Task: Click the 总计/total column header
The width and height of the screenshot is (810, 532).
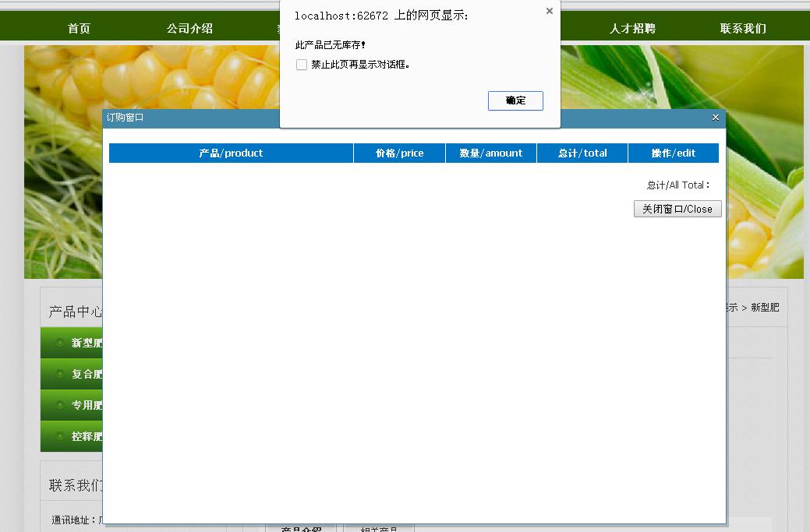Action: pos(582,153)
